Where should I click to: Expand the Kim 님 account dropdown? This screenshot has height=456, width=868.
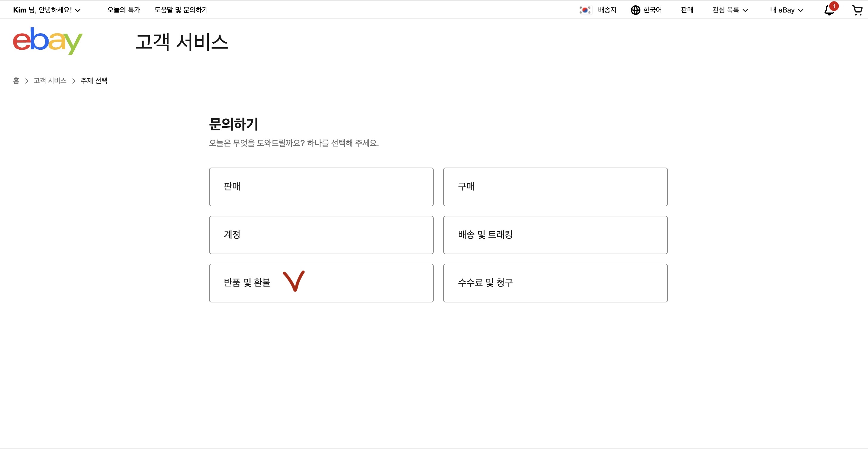point(47,10)
